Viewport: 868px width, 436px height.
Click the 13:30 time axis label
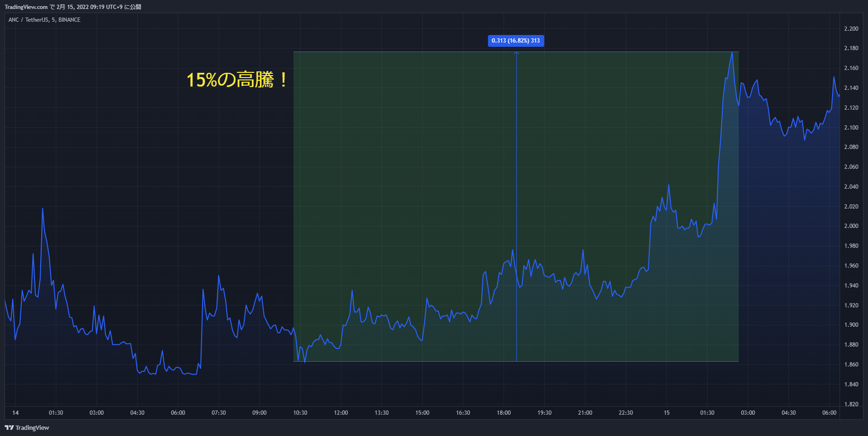click(x=381, y=413)
